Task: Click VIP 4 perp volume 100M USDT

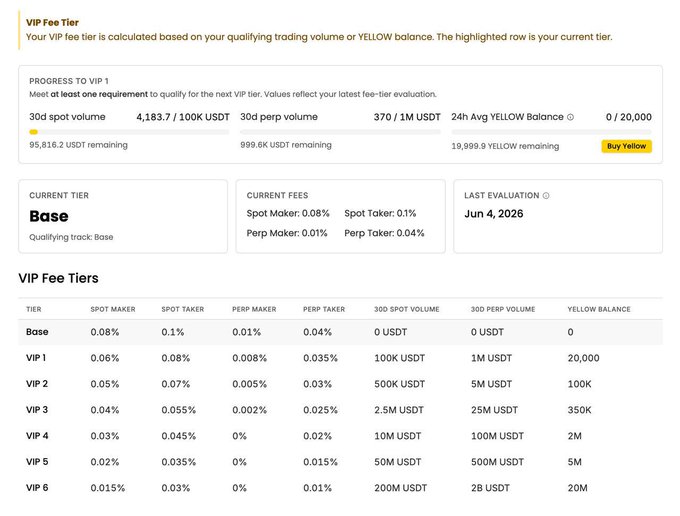Action: click(497, 436)
